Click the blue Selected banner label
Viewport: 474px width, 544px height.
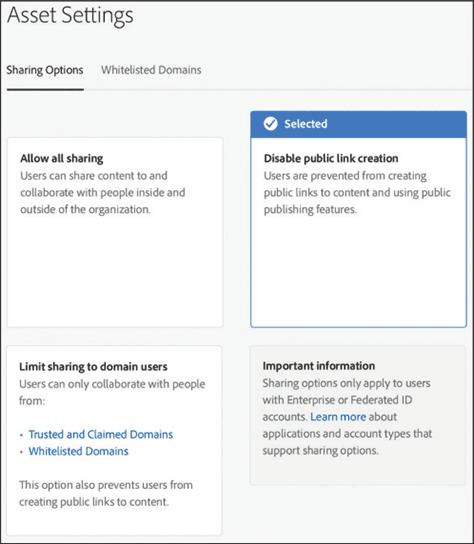(x=306, y=124)
